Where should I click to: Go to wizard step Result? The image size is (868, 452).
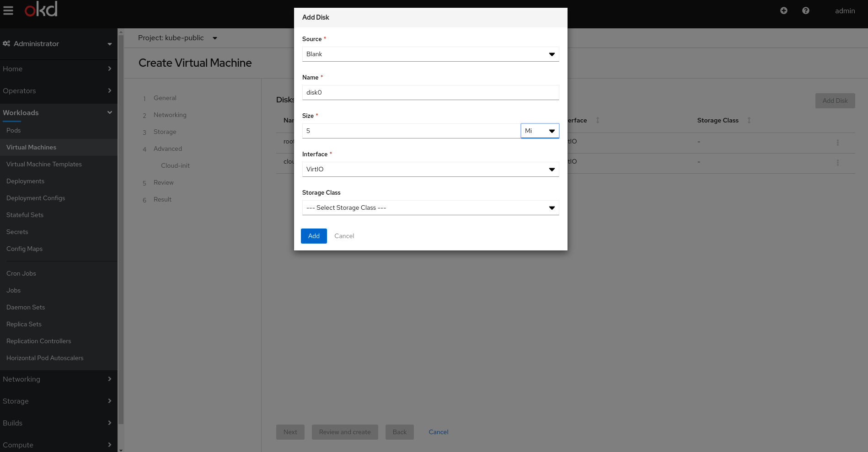pos(162,199)
